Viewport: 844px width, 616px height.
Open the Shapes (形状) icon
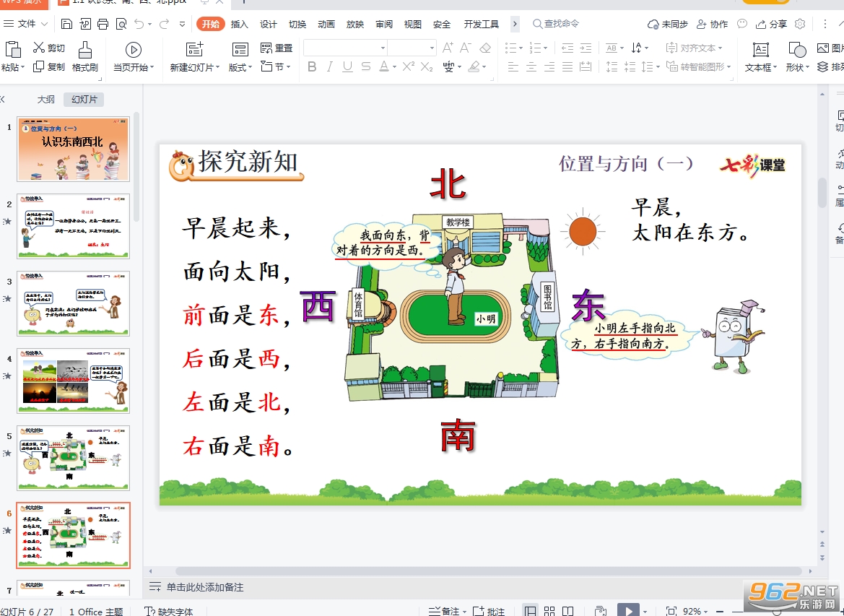click(796, 50)
